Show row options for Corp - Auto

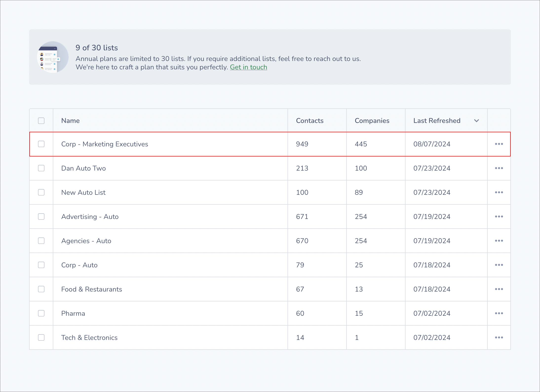[x=499, y=265]
